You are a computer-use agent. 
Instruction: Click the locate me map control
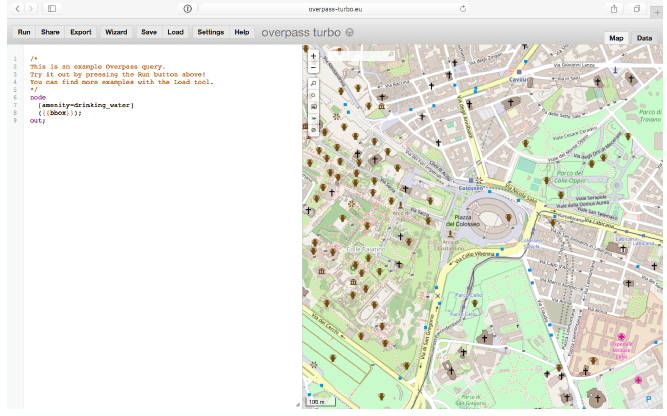click(x=313, y=94)
